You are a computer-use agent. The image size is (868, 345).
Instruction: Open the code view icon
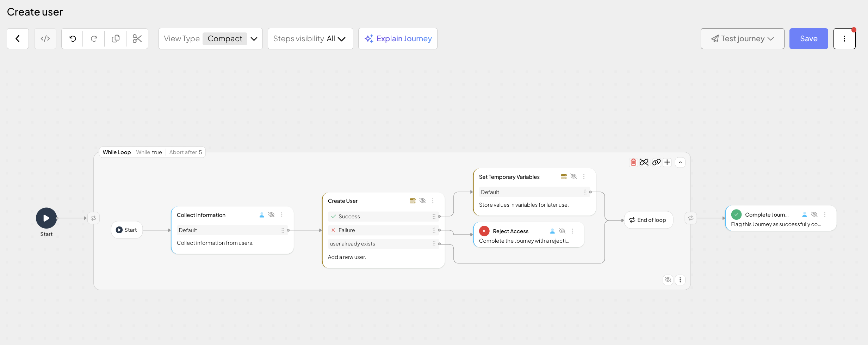pyautogui.click(x=45, y=38)
